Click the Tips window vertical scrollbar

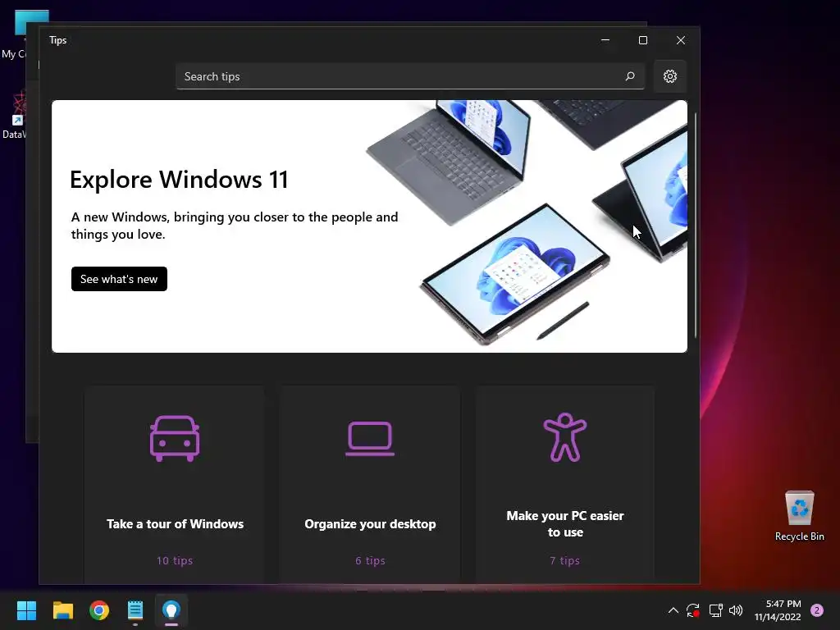(x=696, y=225)
